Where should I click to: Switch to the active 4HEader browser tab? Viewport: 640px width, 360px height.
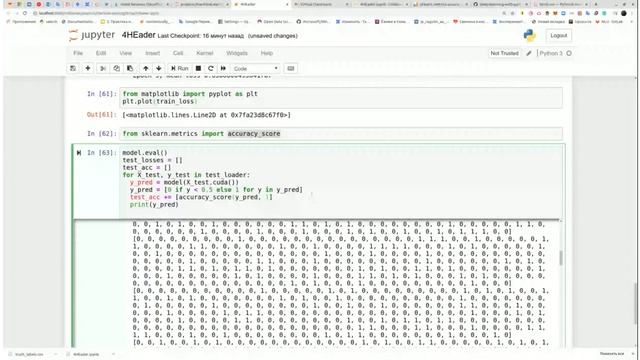(x=261, y=4)
